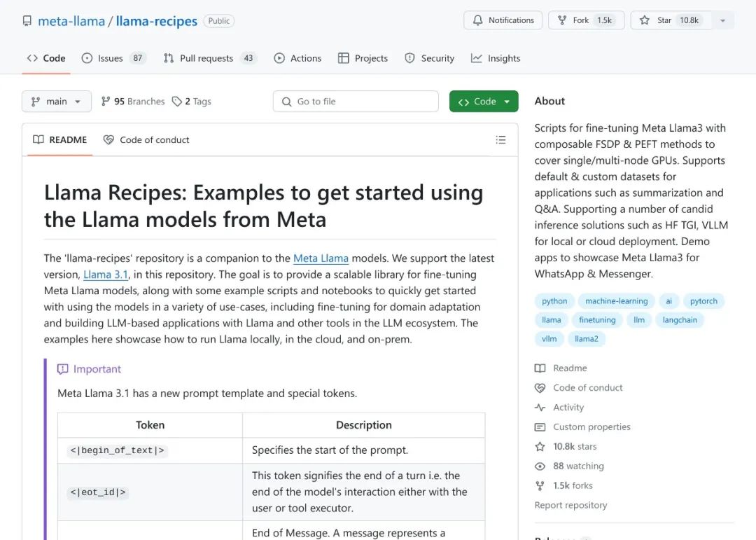This screenshot has width=756, height=540.
Task: Open the main branch selector dropdown
Action: (x=57, y=102)
